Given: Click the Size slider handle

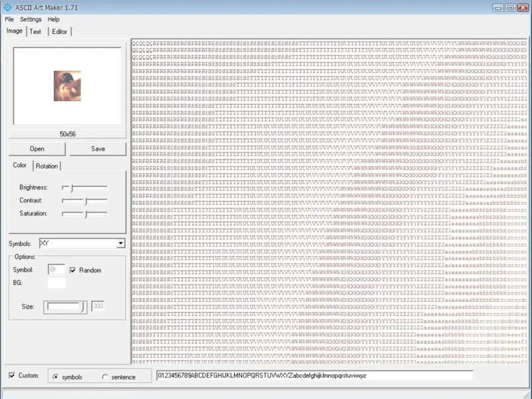Looking at the screenshot, I should [82, 307].
